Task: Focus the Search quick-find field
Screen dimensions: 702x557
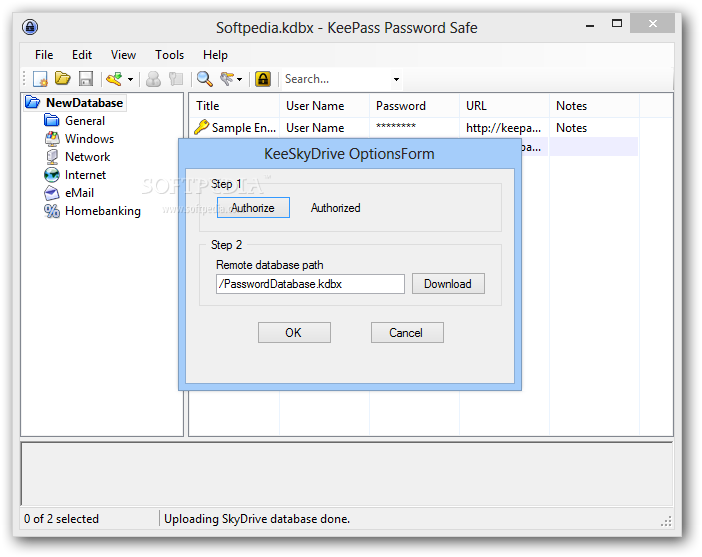Action: 336,79
